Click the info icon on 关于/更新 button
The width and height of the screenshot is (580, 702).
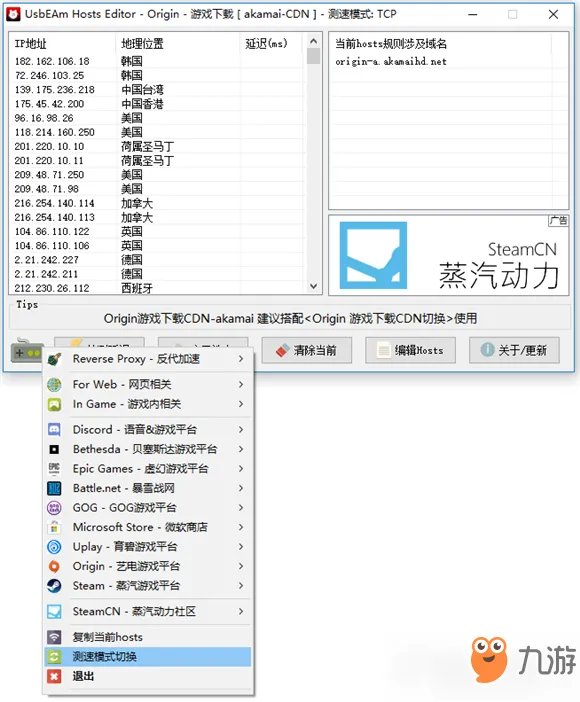(x=487, y=350)
